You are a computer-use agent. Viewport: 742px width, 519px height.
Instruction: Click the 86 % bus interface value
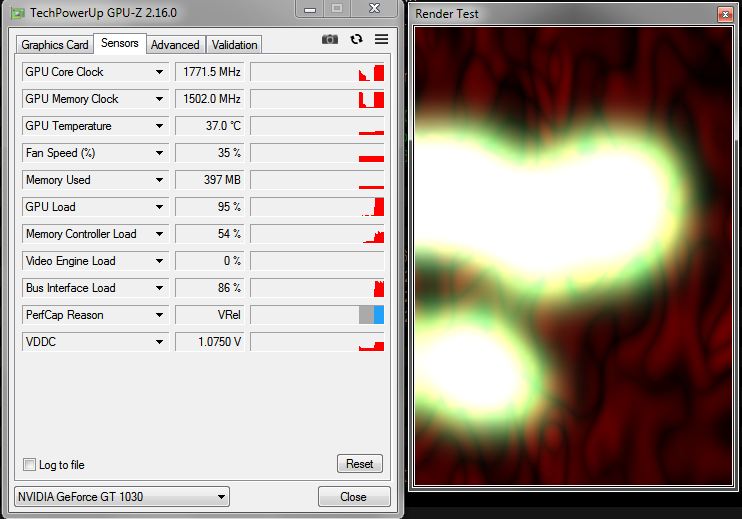(x=210, y=288)
